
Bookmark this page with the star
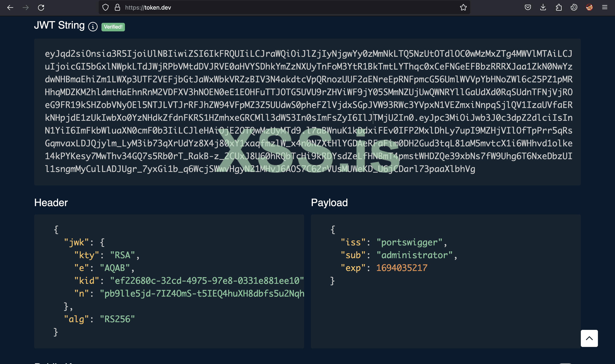463,8
